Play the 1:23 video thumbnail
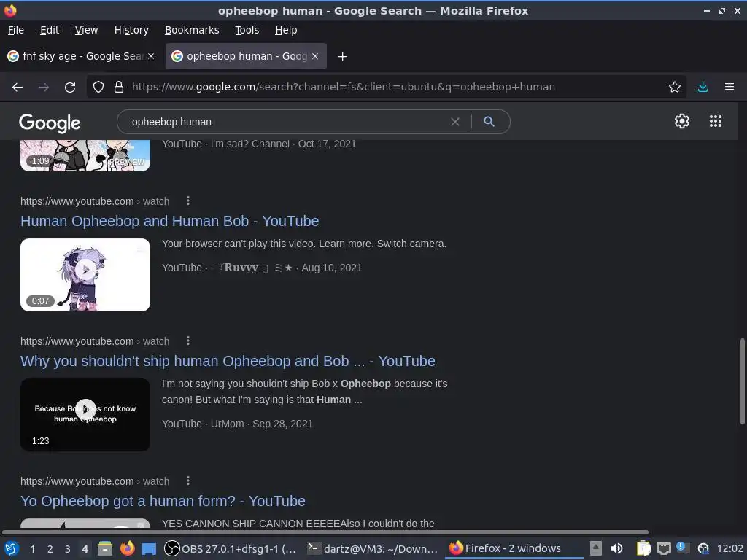 [x=85, y=415]
